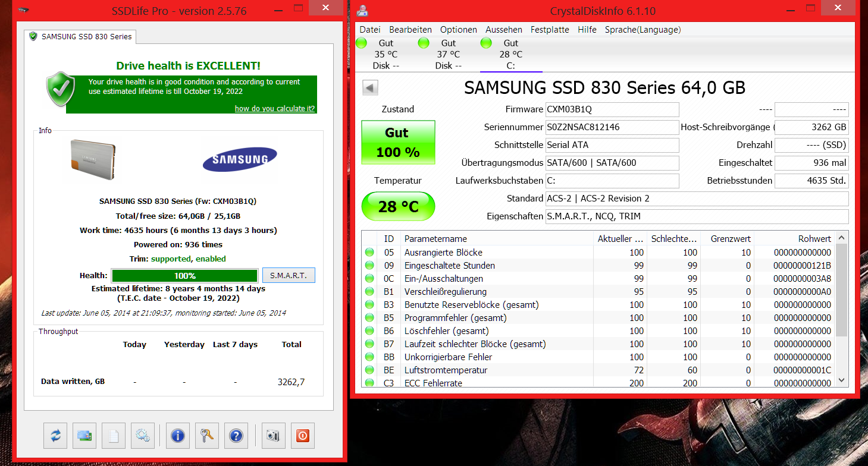
Task: Open the gears settings icon in SSDLife
Action: pos(143,436)
